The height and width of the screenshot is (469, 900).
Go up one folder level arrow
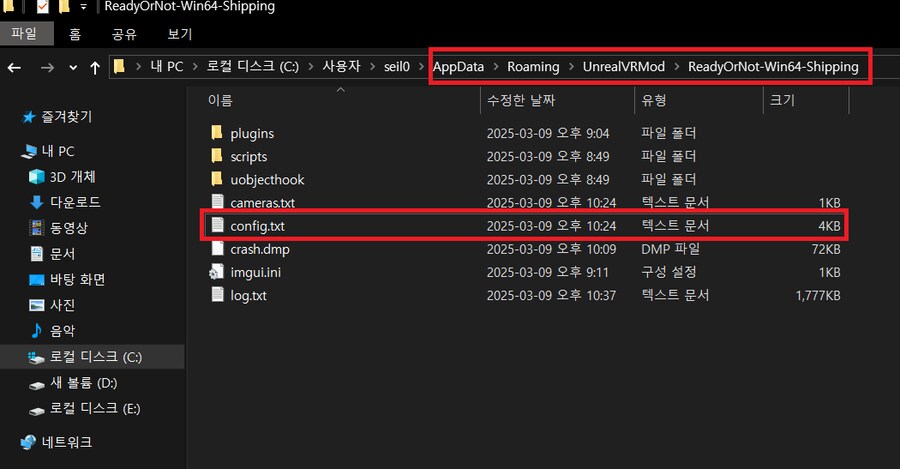pos(95,68)
